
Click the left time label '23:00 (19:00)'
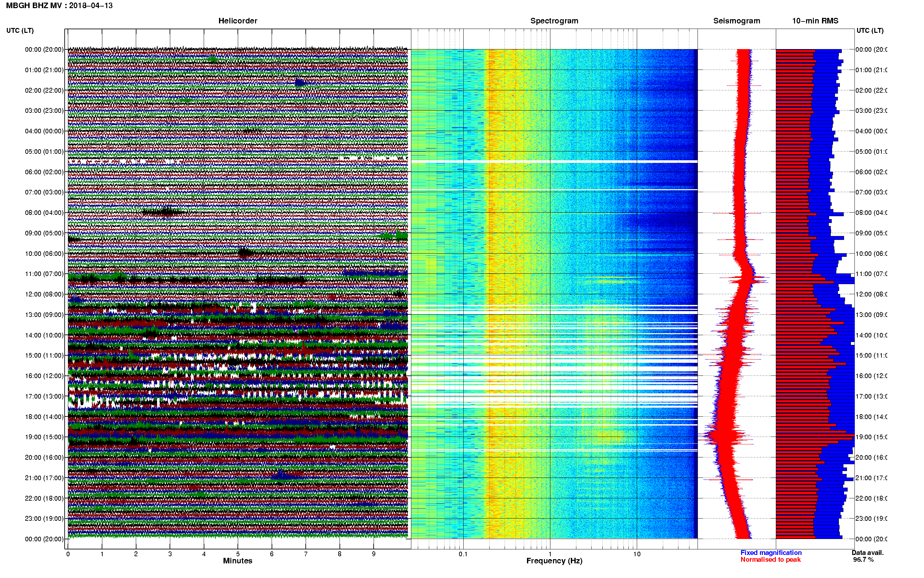coord(44,519)
